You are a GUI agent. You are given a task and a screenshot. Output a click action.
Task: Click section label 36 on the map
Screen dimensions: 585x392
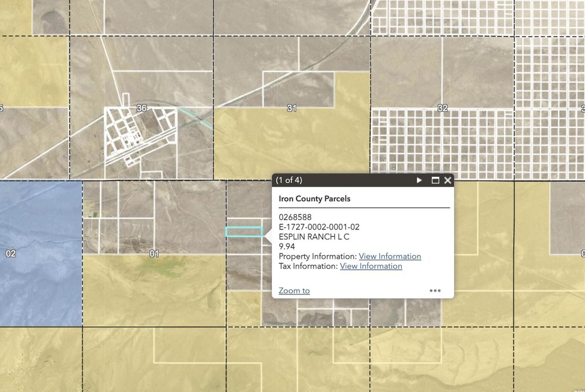(x=142, y=108)
